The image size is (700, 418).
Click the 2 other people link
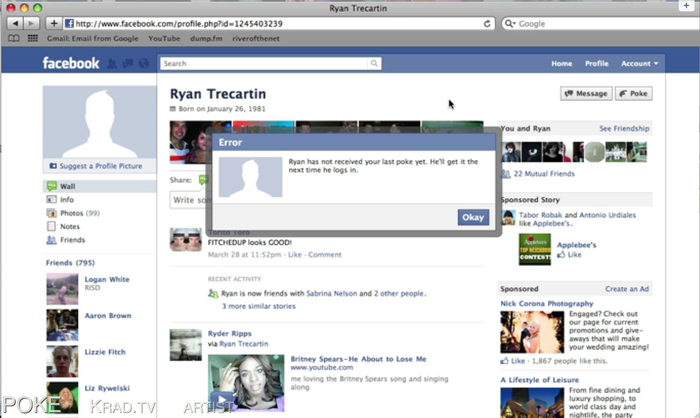click(399, 293)
